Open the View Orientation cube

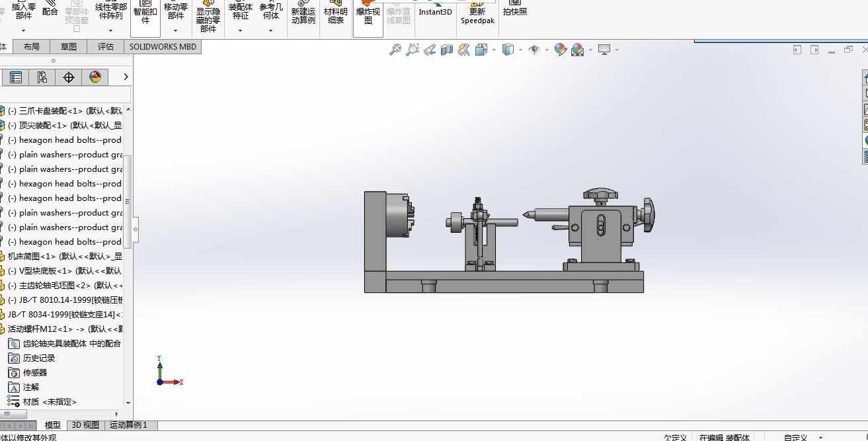pos(481,50)
